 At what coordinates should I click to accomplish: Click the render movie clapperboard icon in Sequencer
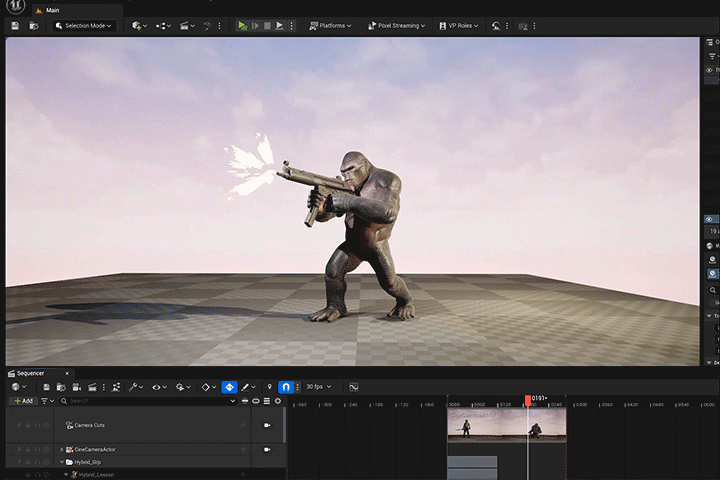click(92, 387)
